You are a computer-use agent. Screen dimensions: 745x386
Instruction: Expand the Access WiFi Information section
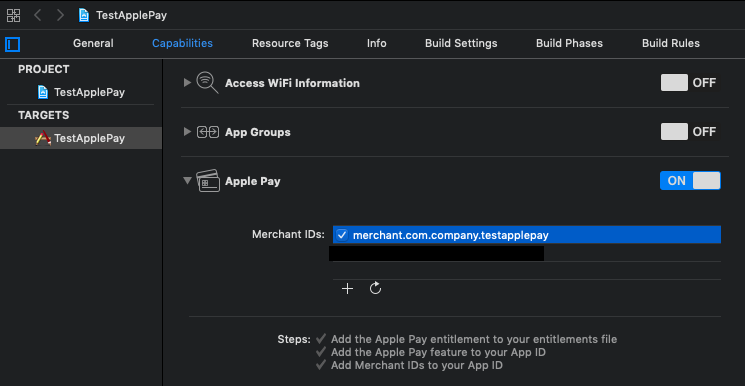tap(187, 83)
